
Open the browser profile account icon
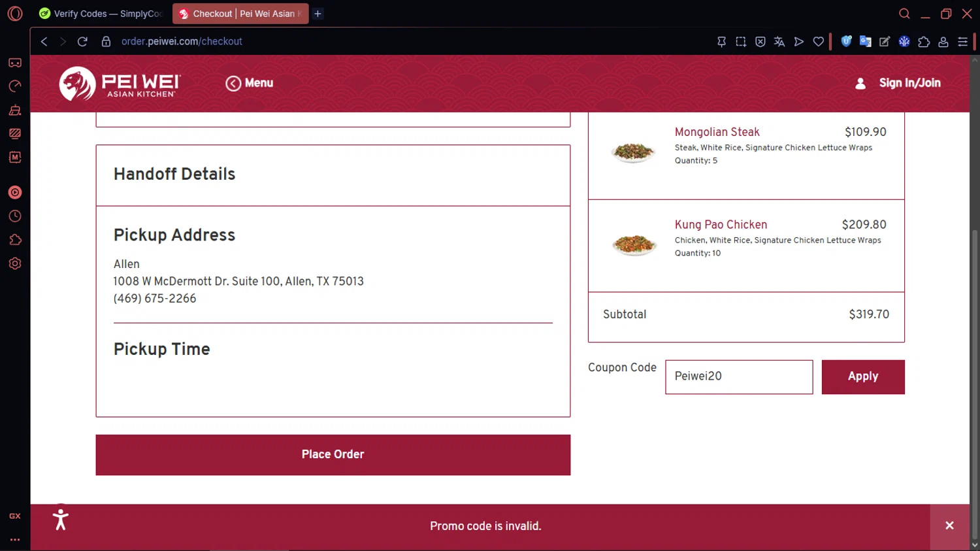[943, 41]
